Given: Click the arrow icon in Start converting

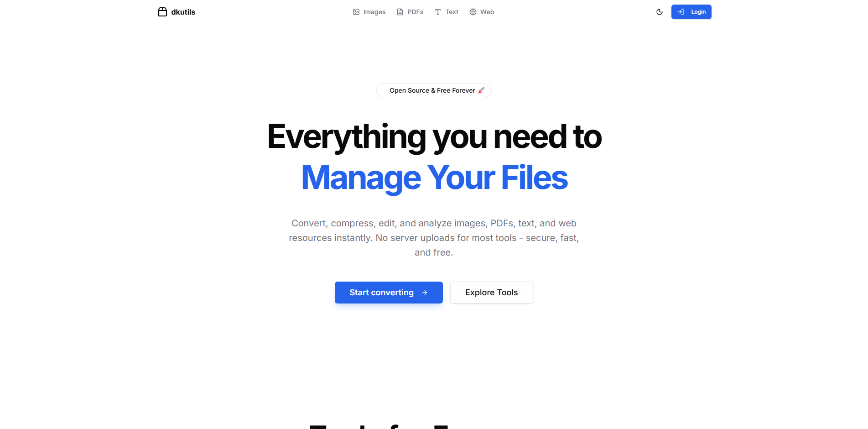Looking at the screenshot, I should pyautogui.click(x=425, y=293).
